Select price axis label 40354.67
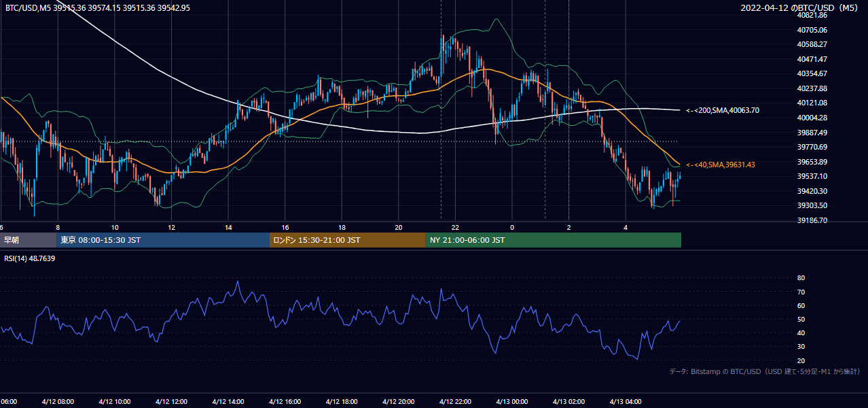Screen dimensions: 868x408 pos(812,73)
